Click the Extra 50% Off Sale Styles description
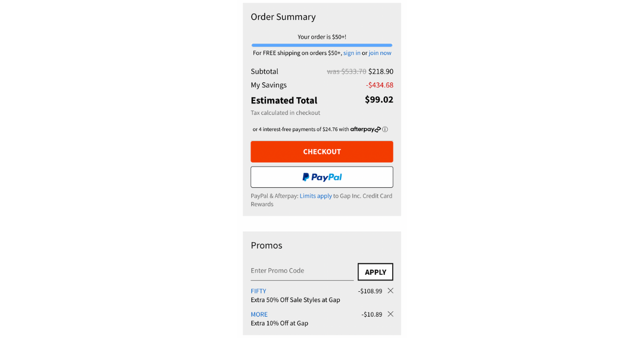 pos(295,300)
